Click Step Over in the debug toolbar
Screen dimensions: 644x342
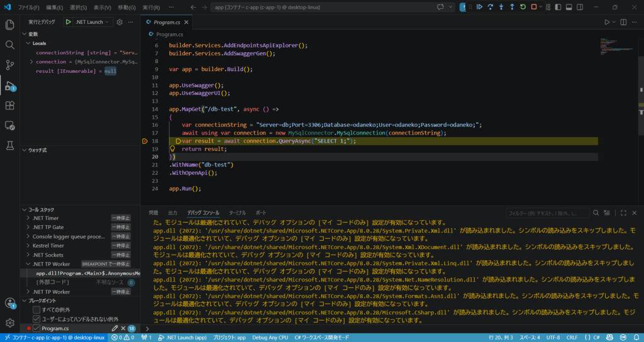pos(491,7)
